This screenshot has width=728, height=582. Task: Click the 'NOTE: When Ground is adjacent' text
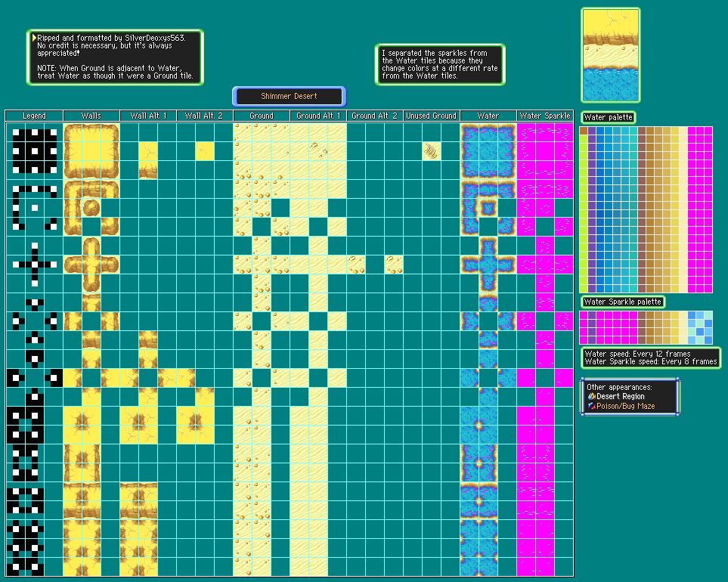pos(110,68)
